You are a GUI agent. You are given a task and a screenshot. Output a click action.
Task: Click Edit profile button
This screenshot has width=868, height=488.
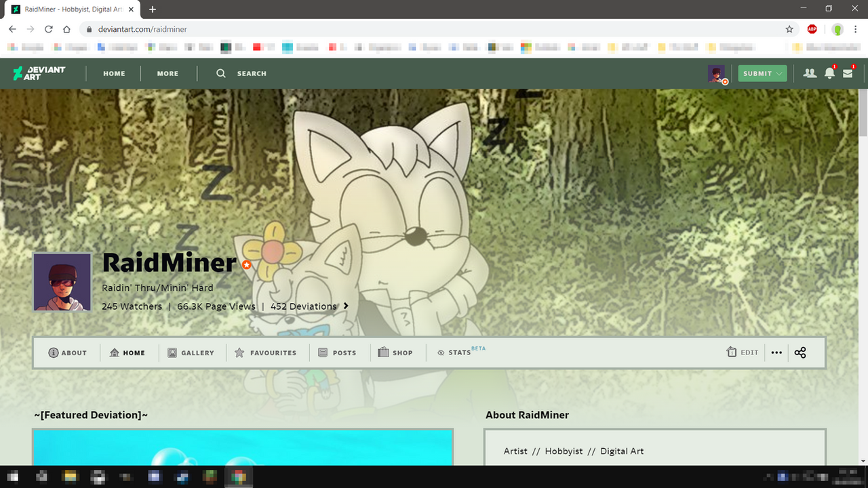pos(742,352)
